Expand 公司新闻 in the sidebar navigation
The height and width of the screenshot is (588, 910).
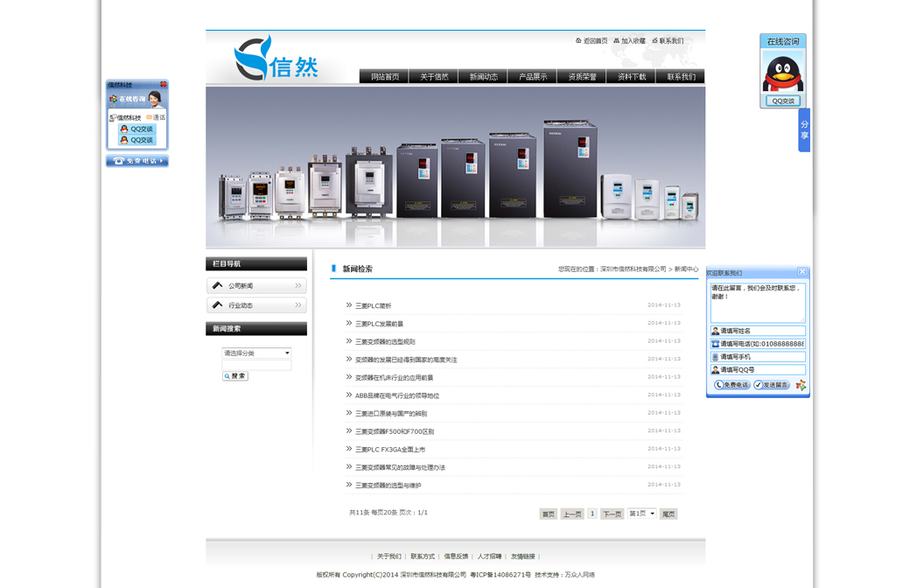click(256, 286)
